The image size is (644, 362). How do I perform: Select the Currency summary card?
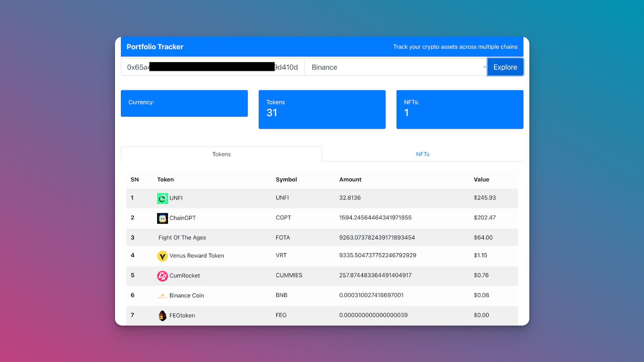pyautogui.click(x=184, y=103)
